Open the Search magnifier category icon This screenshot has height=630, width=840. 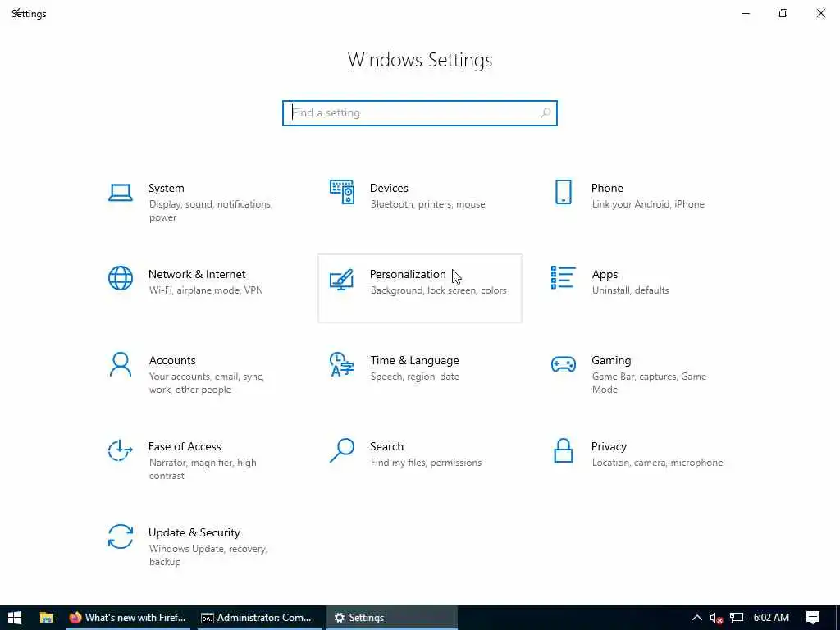click(x=342, y=450)
